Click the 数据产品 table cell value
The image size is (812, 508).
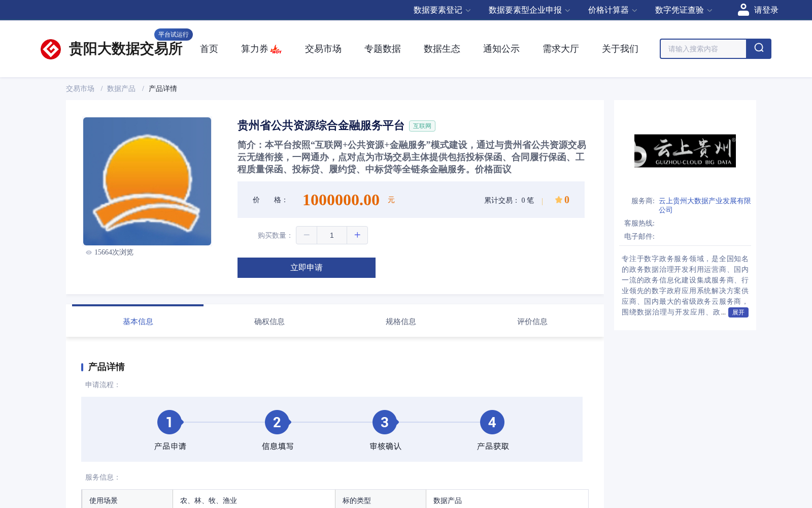click(507, 500)
